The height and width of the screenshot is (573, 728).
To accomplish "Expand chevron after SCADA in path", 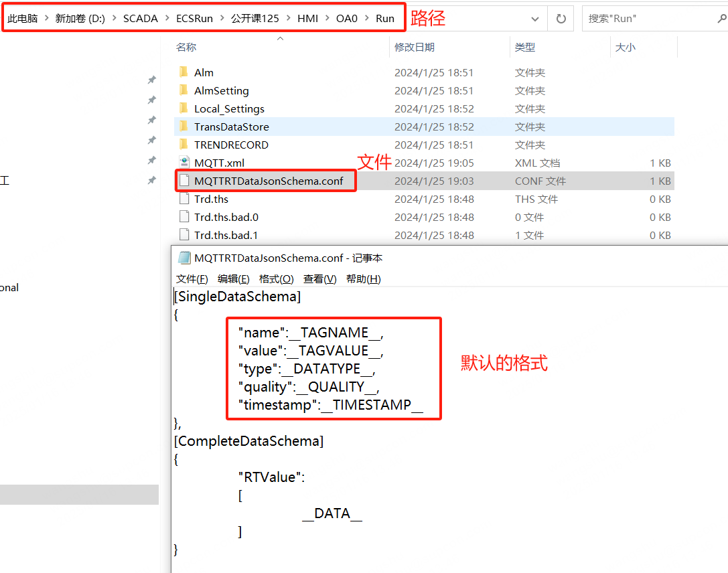I will coord(167,18).
